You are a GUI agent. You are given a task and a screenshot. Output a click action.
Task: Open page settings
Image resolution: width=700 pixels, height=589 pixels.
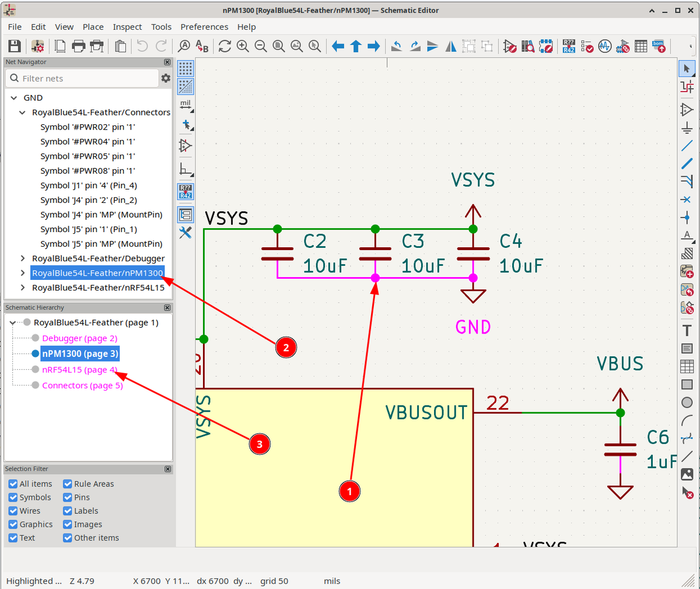(x=60, y=46)
